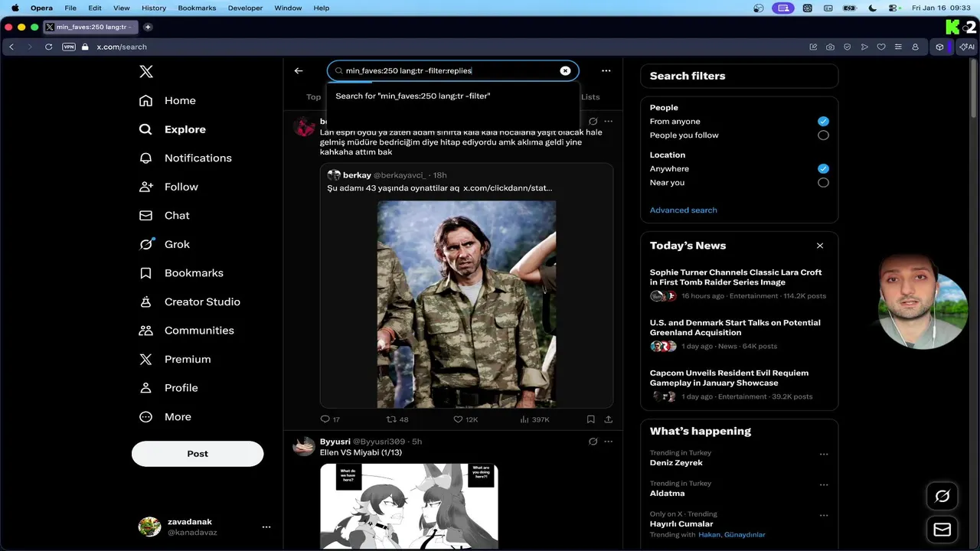Open U.S. and Denmark Greenland story
Screen dimensions: 980x551
coord(739,334)
